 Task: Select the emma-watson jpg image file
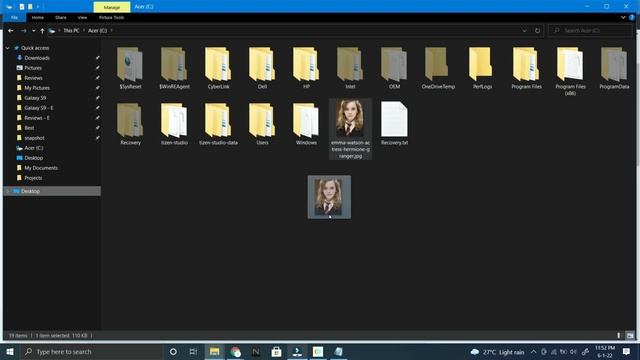pyautogui.click(x=350, y=129)
